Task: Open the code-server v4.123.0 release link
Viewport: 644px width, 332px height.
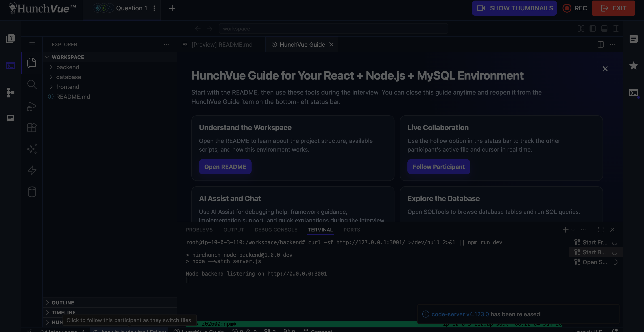Action: tap(460, 314)
